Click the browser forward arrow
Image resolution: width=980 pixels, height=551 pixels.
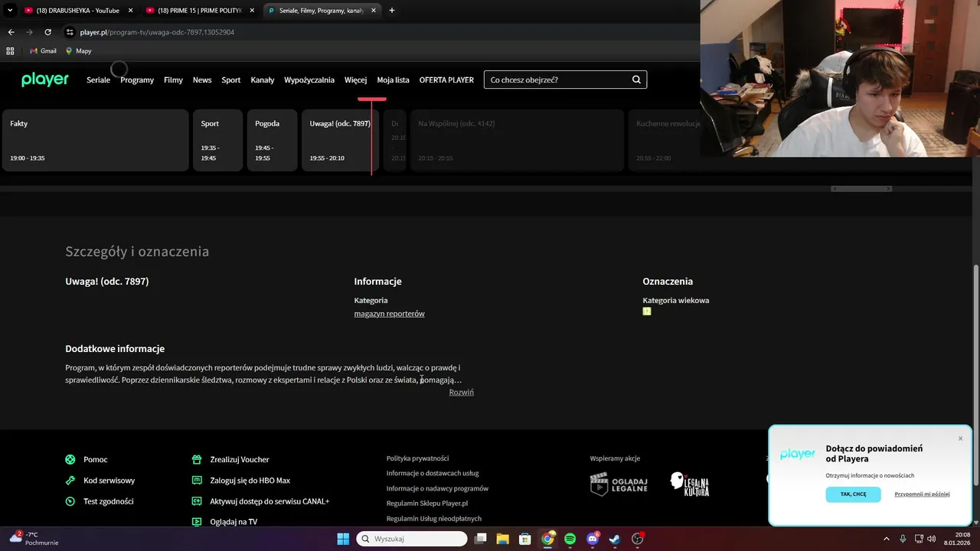29,32
